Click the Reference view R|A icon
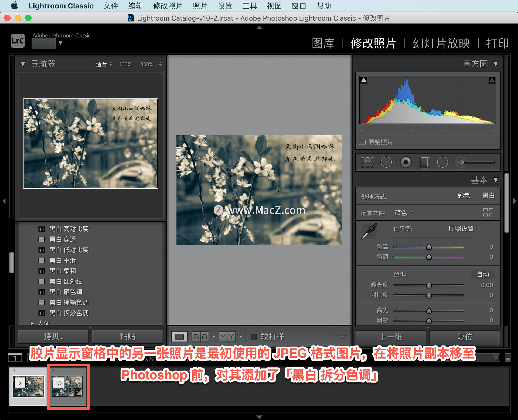The height and width of the screenshot is (420, 518). click(x=200, y=337)
